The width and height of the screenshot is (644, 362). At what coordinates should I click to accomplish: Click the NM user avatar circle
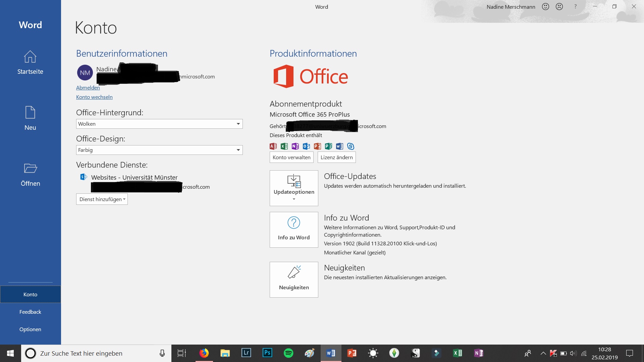click(85, 73)
